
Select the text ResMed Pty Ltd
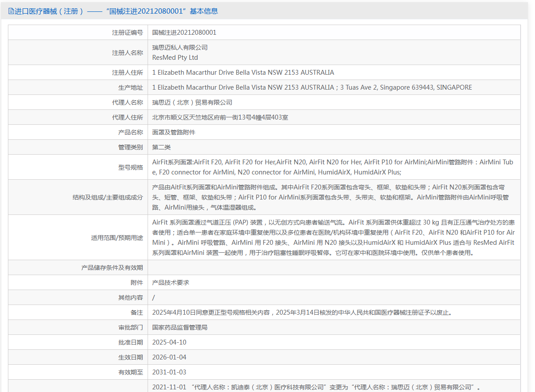click(x=175, y=58)
